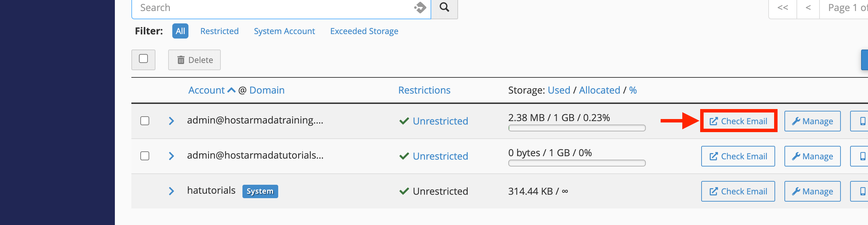This screenshot has width=868, height=225.
Task: Check the box for admin@hostarmadatraining account
Action: [145, 121]
